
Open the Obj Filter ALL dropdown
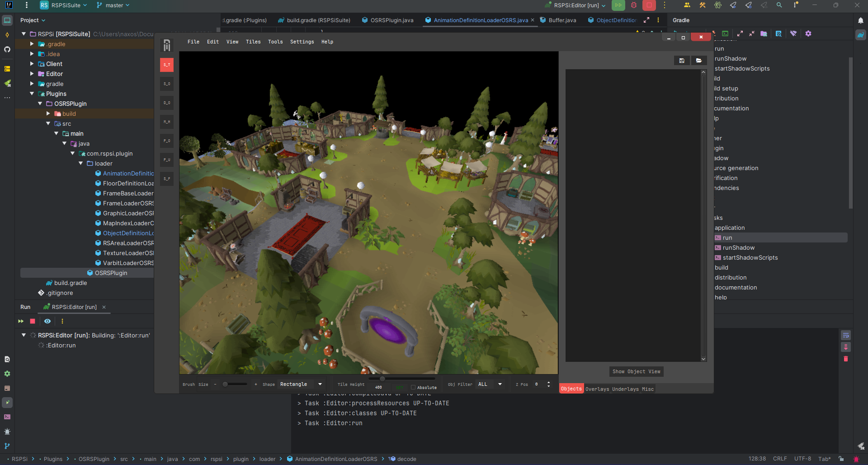click(490, 384)
